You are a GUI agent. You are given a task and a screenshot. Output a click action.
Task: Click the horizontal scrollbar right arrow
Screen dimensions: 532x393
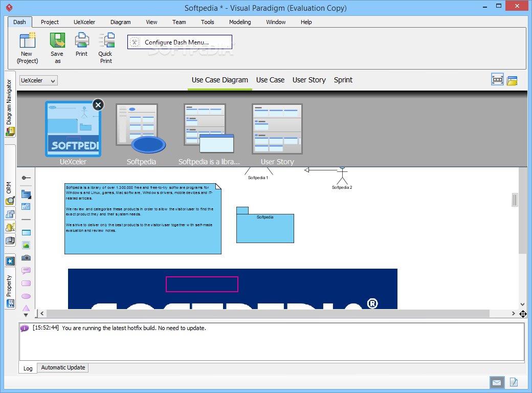coord(514,313)
